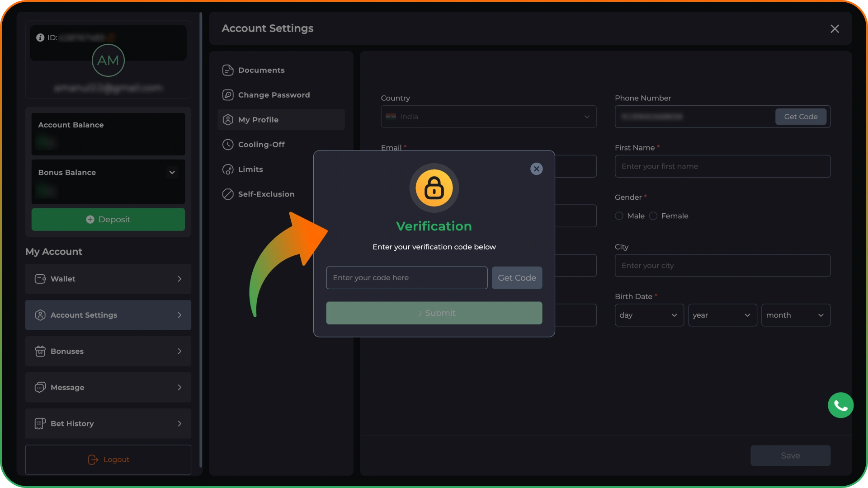Open the year dropdown
Image resolution: width=868 pixels, height=488 pixels.
(x=722, y=315)
